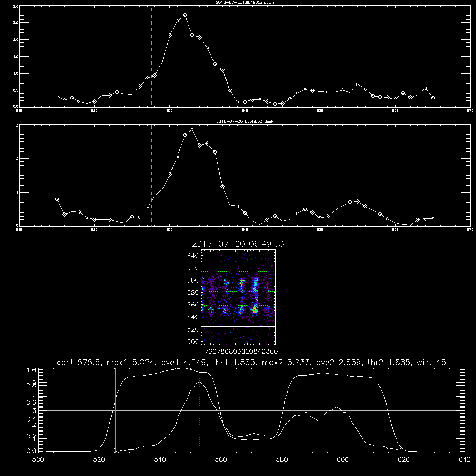
Task: Click bottom plot x-axis label 560
Action: click(221, 460)
